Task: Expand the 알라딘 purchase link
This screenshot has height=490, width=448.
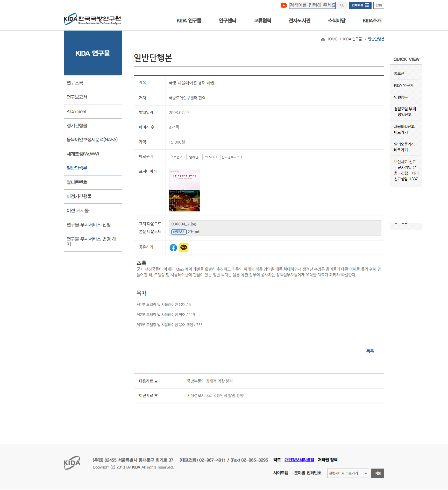Action: (x=195, y=157)
